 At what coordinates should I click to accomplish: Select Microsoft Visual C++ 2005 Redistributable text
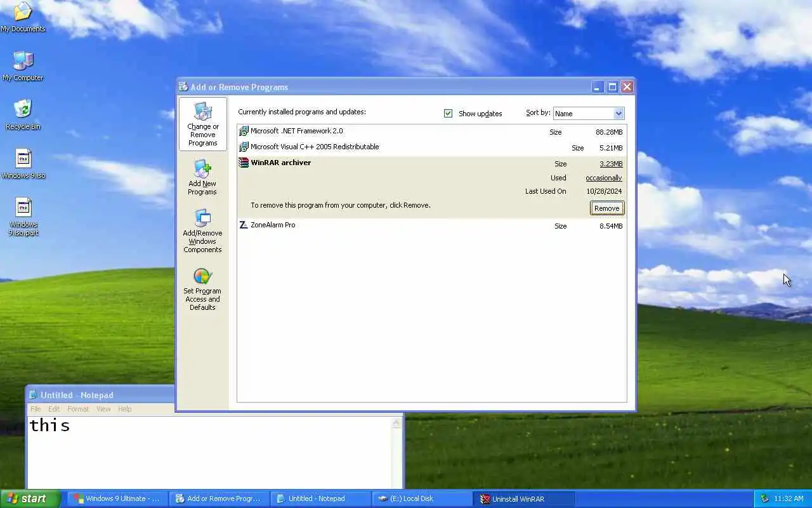tap(315, 147)
